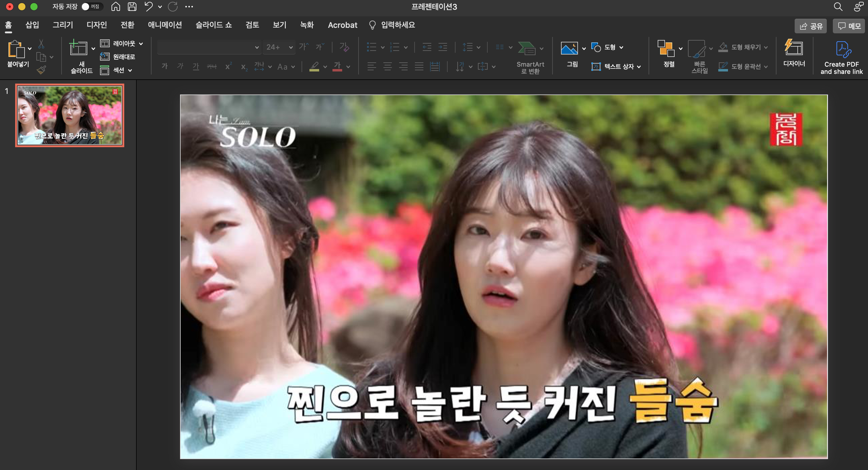Click the numbered list icon

click(395, 47)
